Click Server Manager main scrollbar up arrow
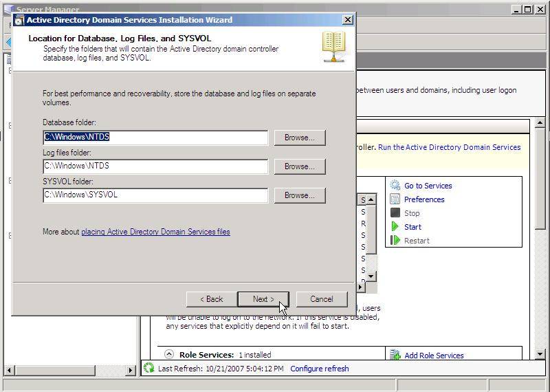550x392 pixels. tap(540, 123)
